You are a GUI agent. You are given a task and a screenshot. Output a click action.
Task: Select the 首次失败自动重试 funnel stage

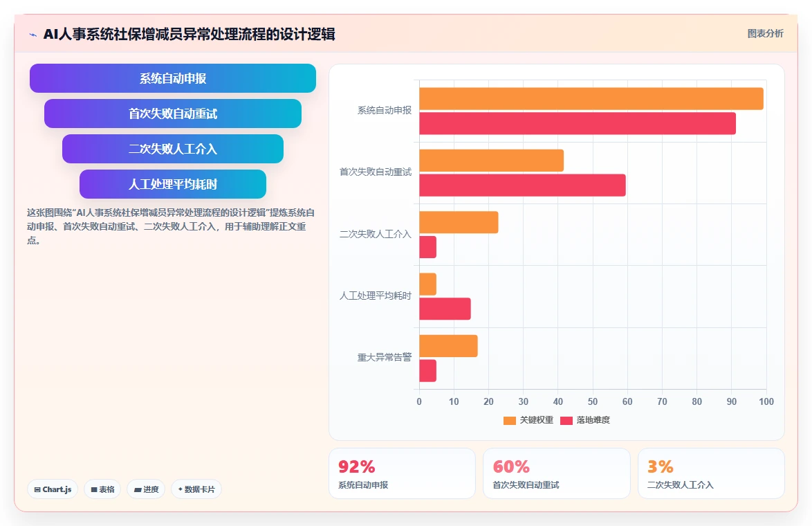tap(172, 114)
